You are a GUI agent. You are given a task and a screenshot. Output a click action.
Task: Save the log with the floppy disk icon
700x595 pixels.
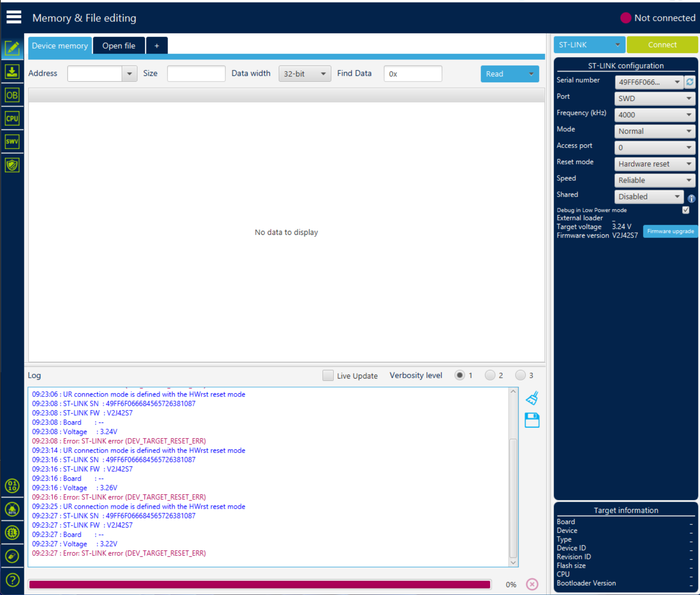tap(532, 421)
